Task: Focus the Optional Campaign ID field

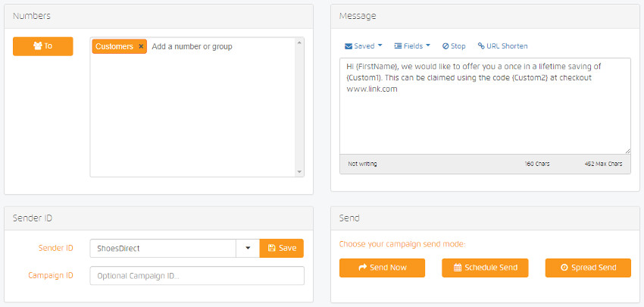Action: pos(197,276)
